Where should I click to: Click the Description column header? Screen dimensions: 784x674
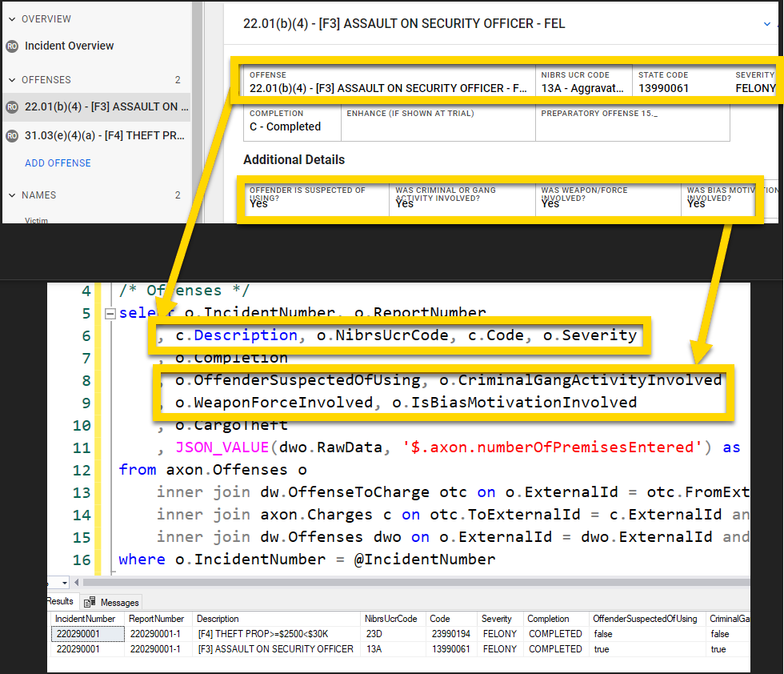tap(216, 618)
